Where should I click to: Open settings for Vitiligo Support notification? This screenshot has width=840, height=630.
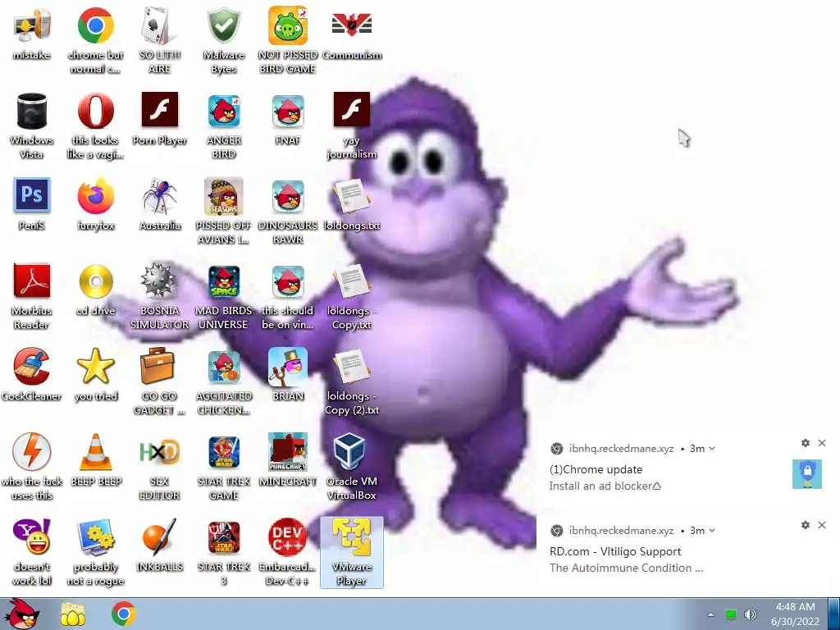806,525
